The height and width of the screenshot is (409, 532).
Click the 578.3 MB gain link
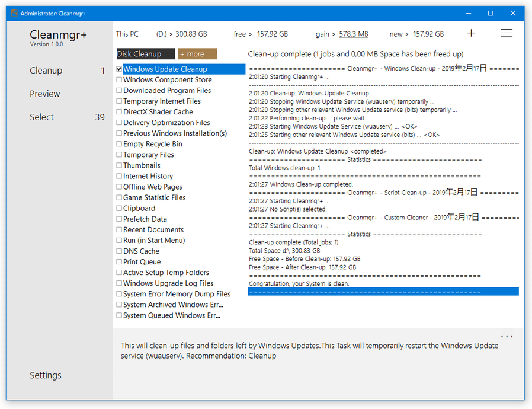(x=354, y=34)
